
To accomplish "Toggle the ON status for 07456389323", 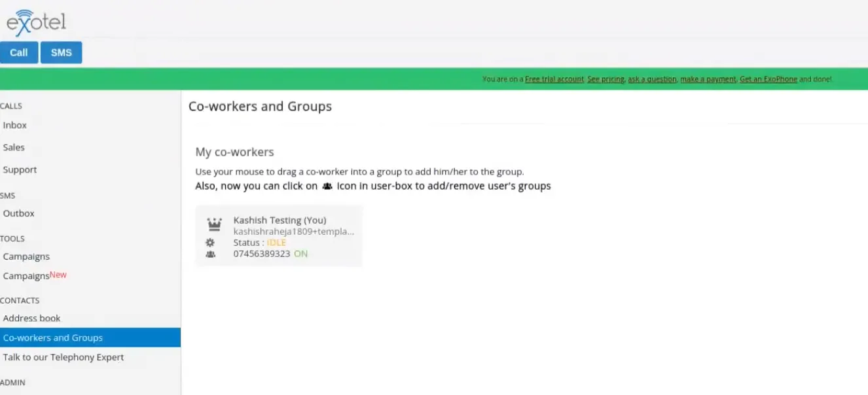I will pos(300,254).
